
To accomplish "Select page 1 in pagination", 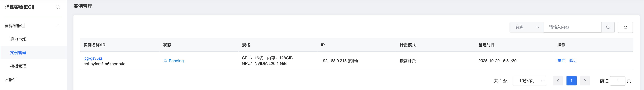I will 571,81.
